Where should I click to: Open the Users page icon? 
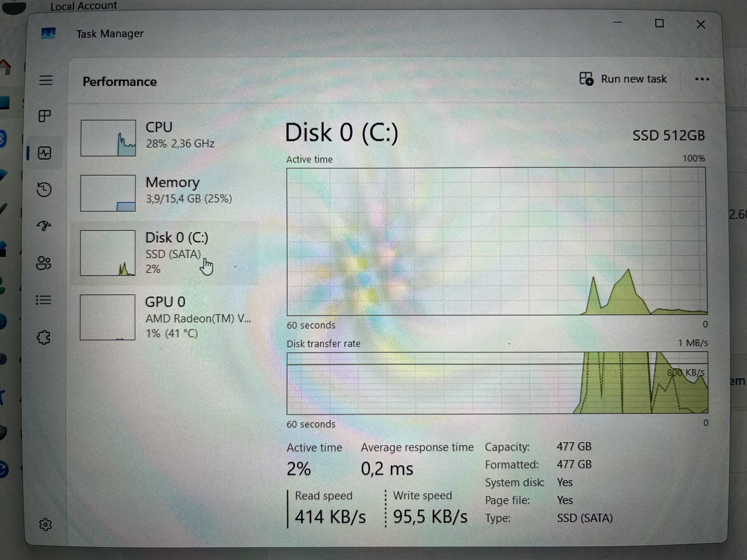pos(44,263)
